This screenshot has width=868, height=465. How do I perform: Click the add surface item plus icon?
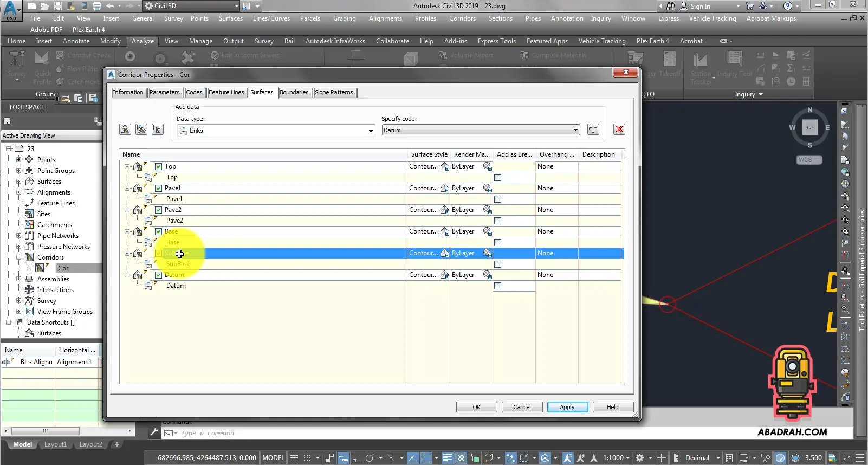click(x=593, y=129)
